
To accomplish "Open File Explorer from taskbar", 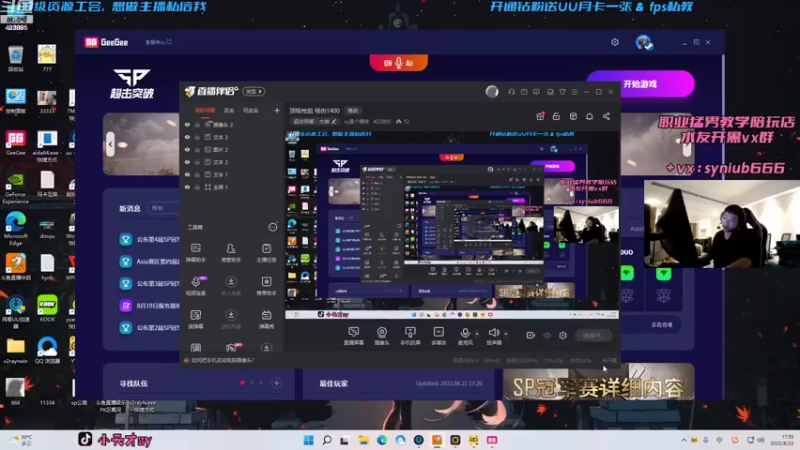I will coord(364,440).
